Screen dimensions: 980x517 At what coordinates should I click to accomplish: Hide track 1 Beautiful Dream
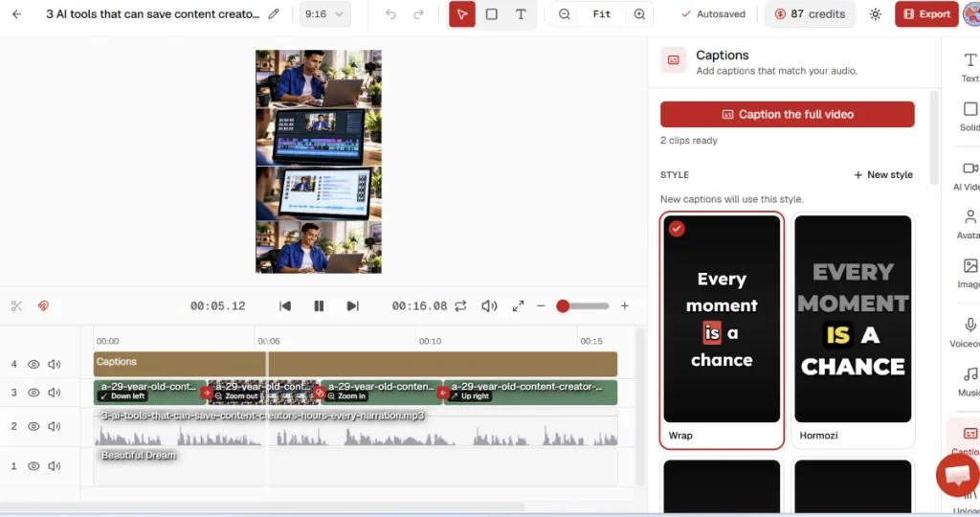pyautogui.click(x=33, y=465)
